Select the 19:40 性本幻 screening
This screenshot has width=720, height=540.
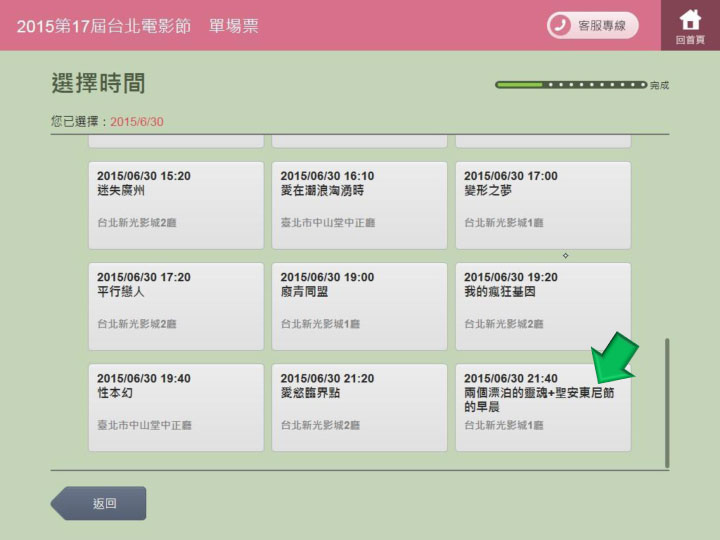tap(176, 408)
